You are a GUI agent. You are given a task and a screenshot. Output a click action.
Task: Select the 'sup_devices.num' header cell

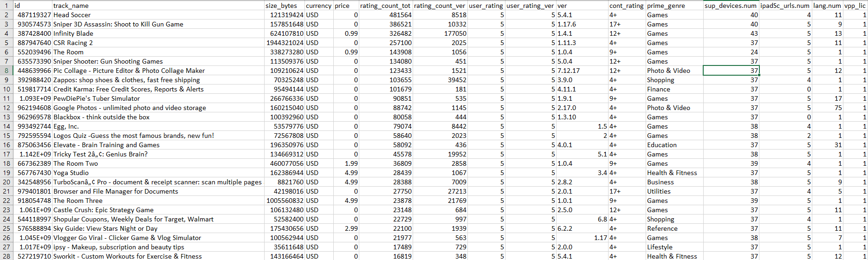731,6
